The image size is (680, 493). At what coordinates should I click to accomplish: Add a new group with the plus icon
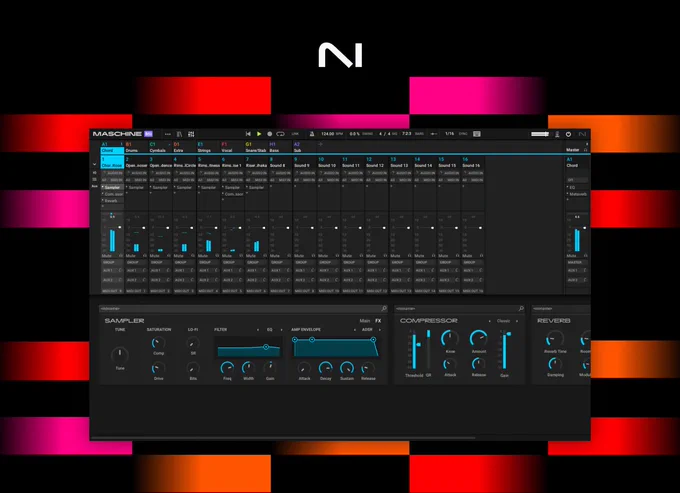click(320, 144)
